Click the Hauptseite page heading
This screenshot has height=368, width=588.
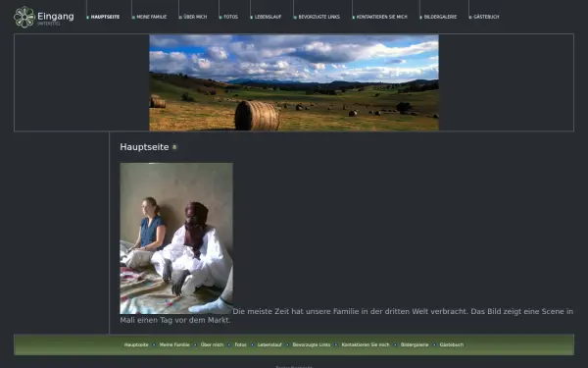tap(144, 147)
